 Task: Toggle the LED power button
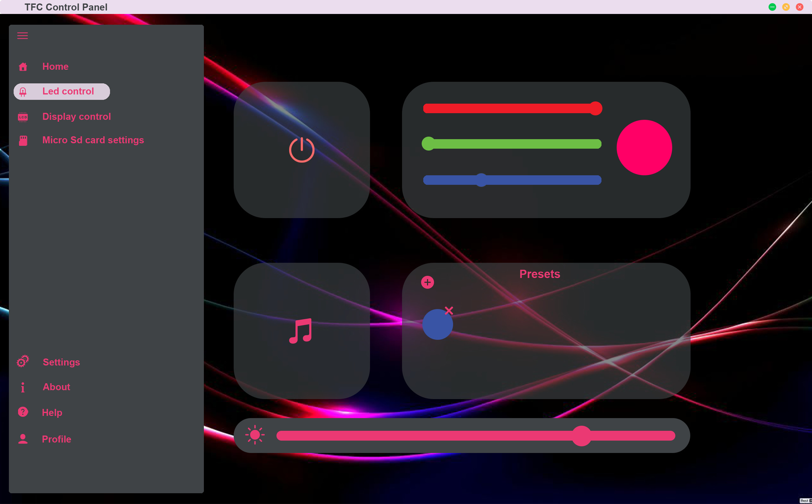[302, 150]
